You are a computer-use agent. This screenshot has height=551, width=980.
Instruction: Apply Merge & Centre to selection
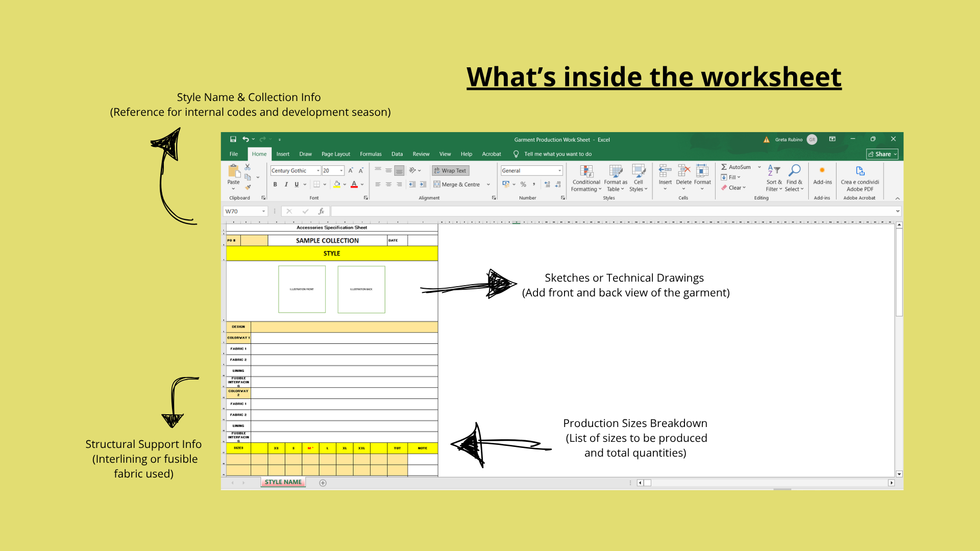tap(457, 184)
